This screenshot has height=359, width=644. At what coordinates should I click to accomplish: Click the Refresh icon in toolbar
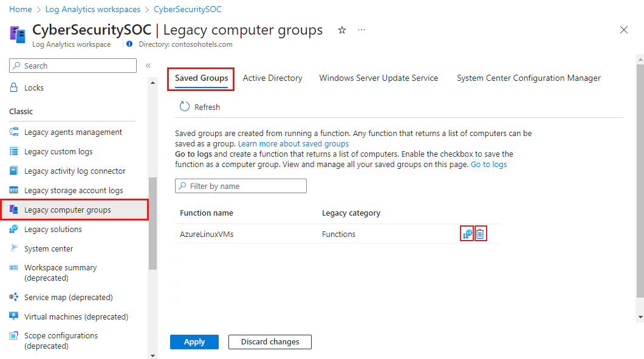click(185, 107)
